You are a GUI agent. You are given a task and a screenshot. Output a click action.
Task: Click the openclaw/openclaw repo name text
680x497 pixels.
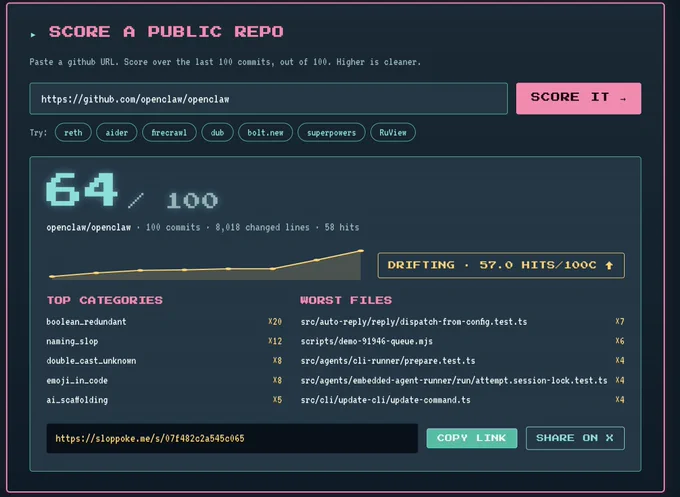[88, 227]
